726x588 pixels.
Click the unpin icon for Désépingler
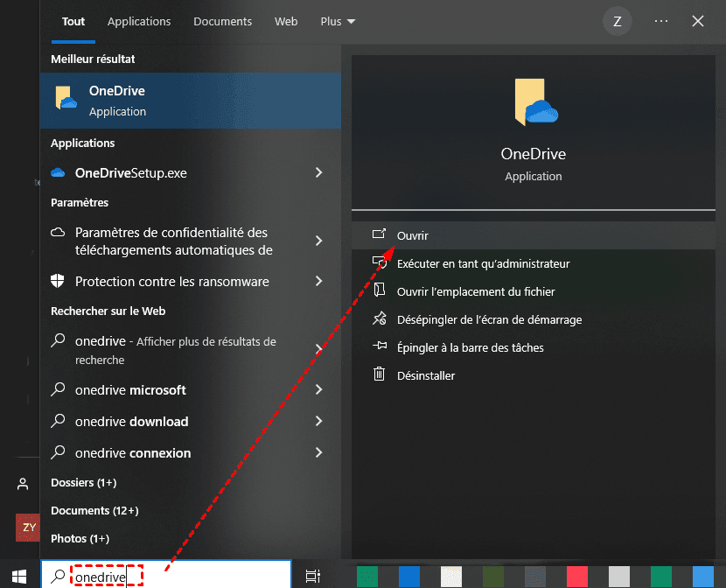point(380,318)
